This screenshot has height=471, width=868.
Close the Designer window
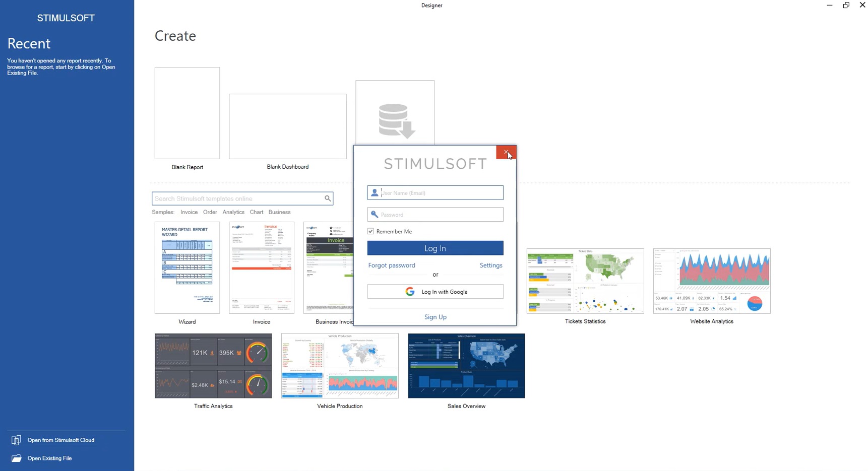click(862, 5)
